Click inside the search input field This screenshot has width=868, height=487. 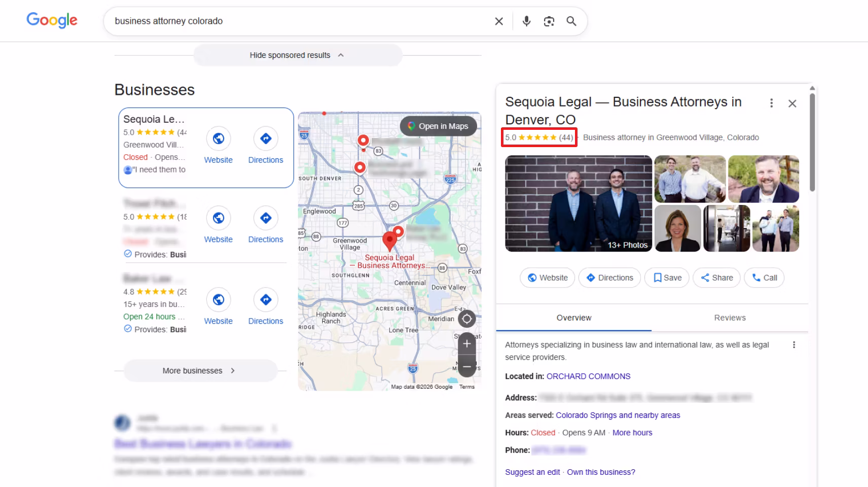254,21
